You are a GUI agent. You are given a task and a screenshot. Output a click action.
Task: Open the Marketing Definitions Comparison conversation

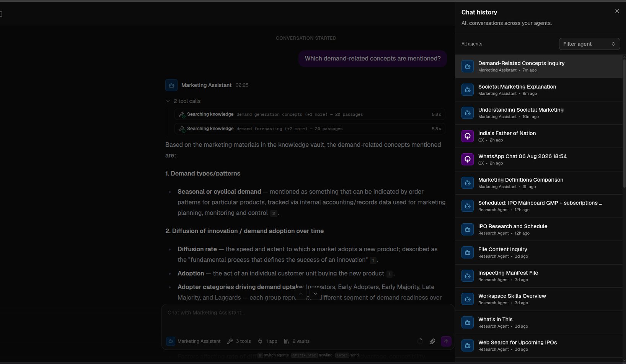click(x=539, y=183)
